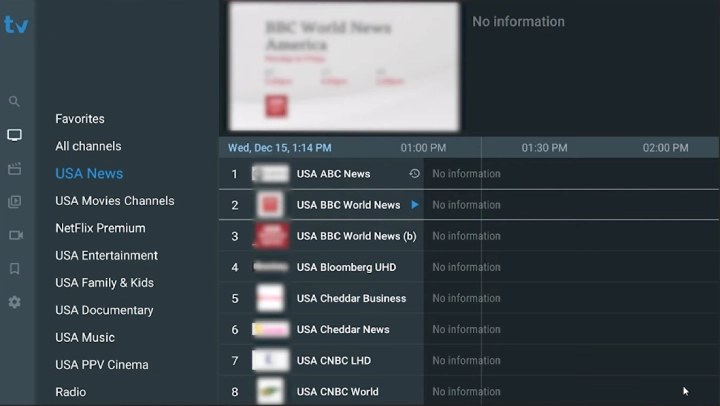Open the USA Movies Channels group
Viewport: 720px width, 406px height.
coord(114,201)
